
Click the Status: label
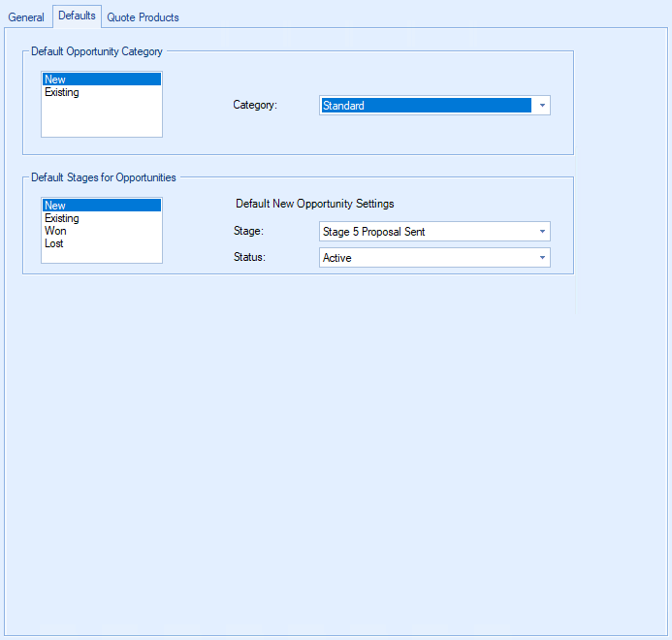[x=249, y=258]
